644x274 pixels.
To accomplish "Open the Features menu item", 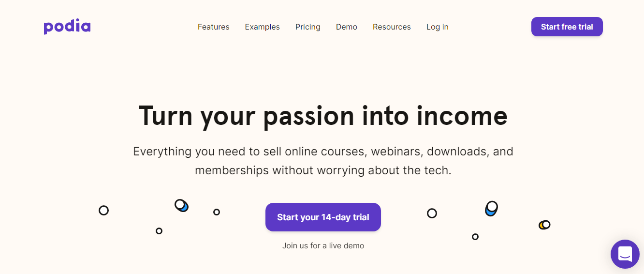I will 214,27.
